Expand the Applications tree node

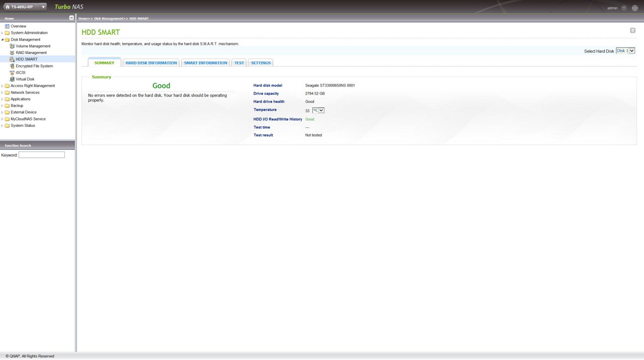point(2,99)
